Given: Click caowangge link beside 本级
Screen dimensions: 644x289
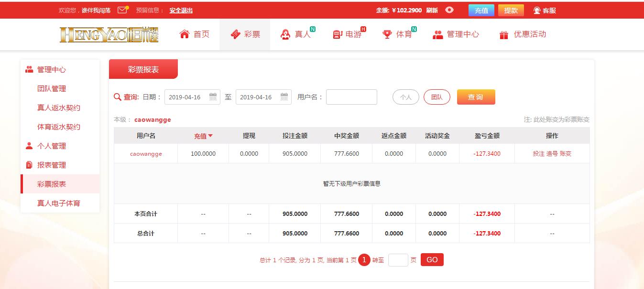Looking at the screenshot, I should (153, 119).
